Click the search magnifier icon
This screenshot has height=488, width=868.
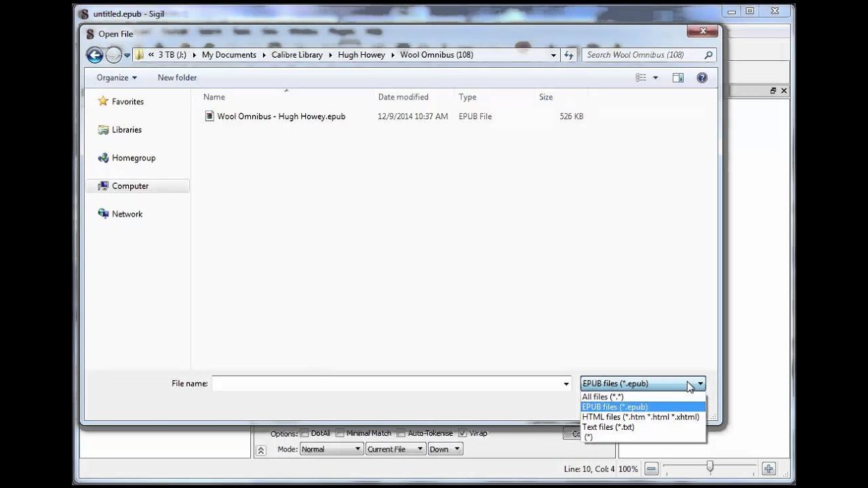click(x=708, y=55)
